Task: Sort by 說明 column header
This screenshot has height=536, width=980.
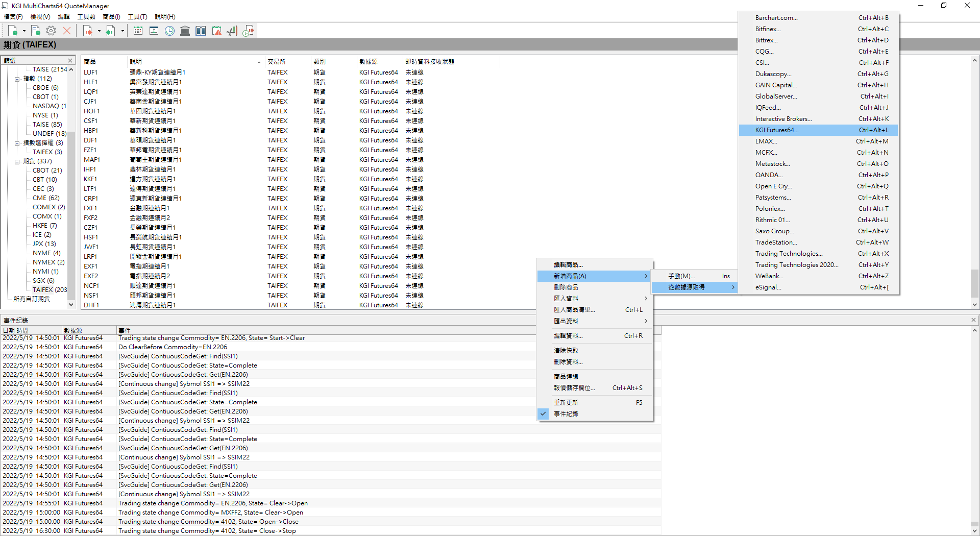Action: click(195, 61)
